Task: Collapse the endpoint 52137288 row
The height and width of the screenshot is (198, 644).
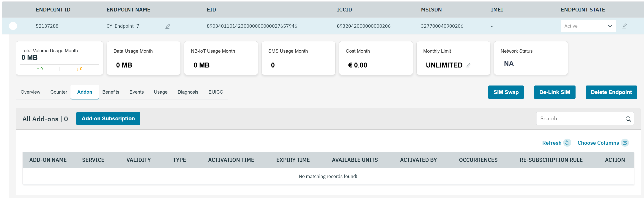Action: pyautogui.click(x=13, y=26)
